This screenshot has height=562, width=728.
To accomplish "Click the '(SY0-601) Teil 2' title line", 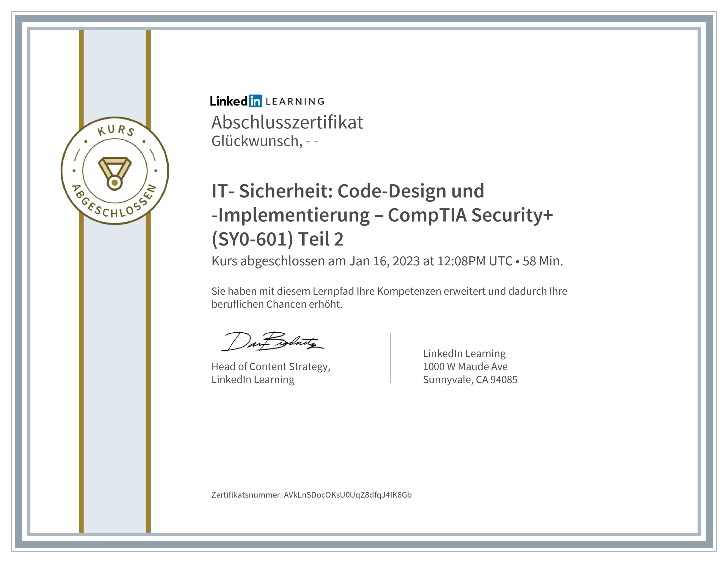I will click(x=278, y=239).
